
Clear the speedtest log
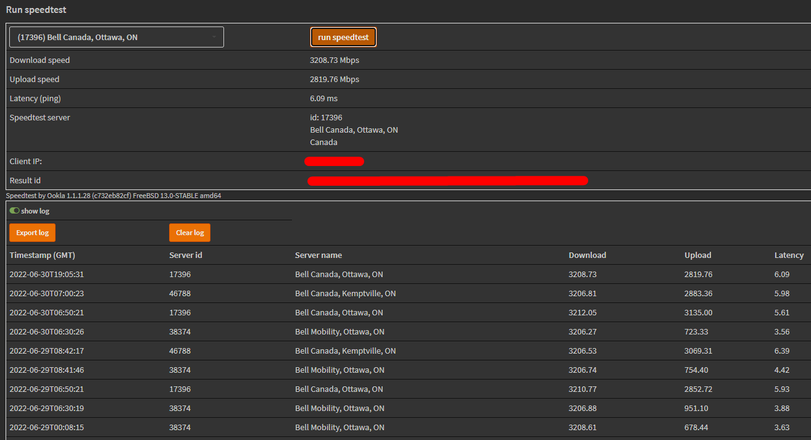click(189, 233)
